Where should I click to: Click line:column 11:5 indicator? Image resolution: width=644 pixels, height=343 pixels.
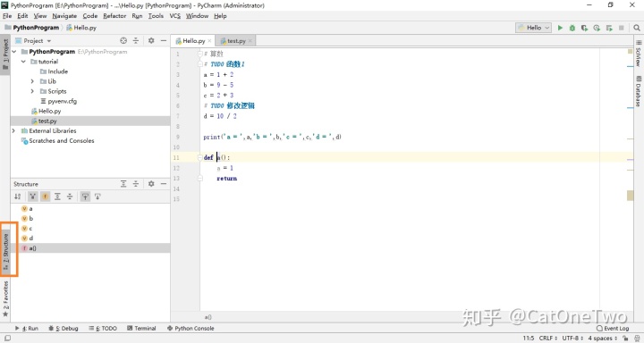[529, 338]
